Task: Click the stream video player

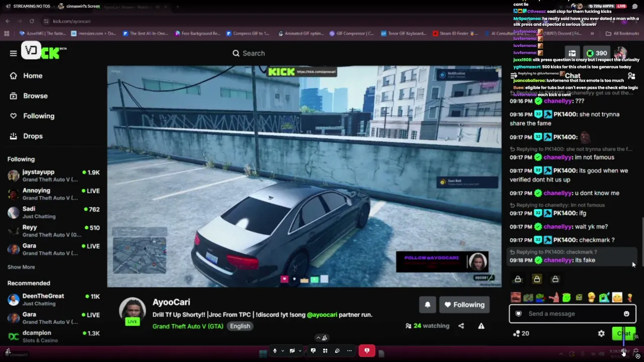Action: (x=304, y=176)
